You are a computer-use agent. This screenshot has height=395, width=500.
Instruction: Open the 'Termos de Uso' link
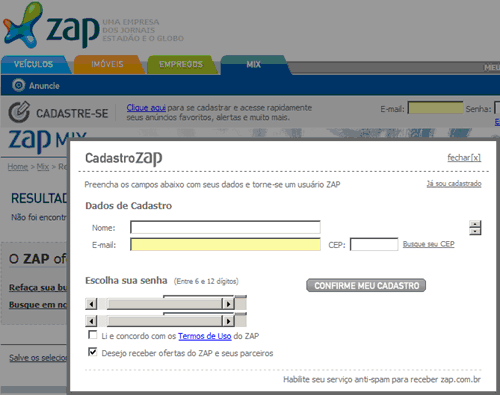(x=204, y=336)
